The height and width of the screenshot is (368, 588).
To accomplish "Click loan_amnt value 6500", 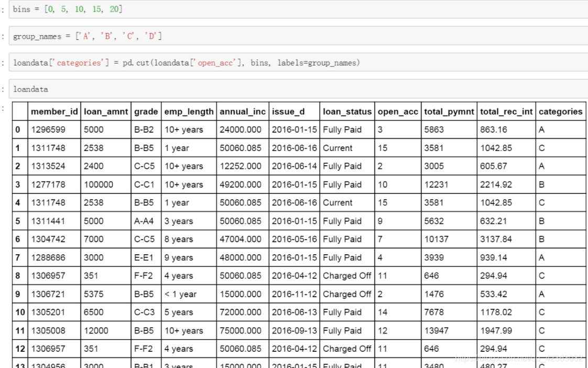I will (x=93, y=312).
